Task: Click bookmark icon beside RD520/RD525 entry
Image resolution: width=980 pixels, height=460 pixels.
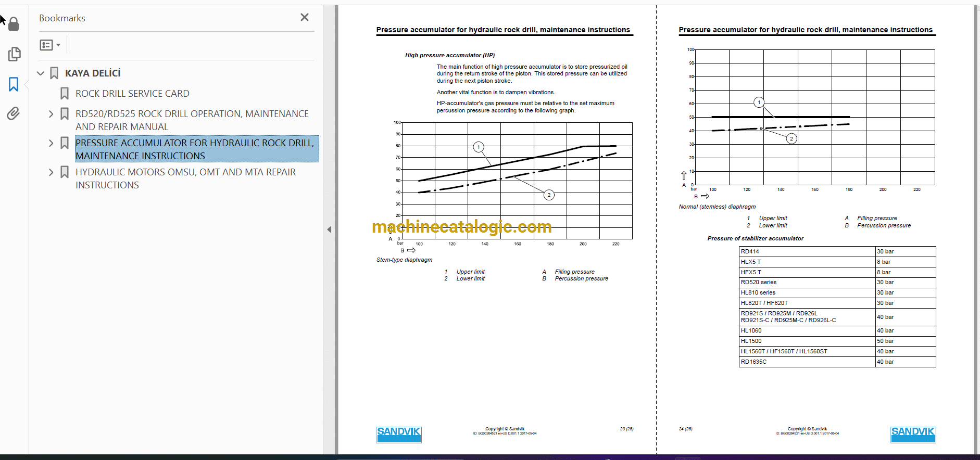Action: click(65, 114)
